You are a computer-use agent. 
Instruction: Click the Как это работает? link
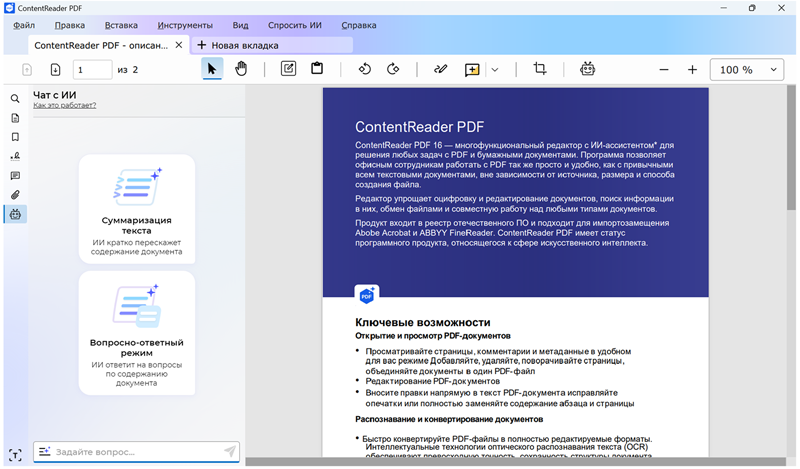(64, 105)
